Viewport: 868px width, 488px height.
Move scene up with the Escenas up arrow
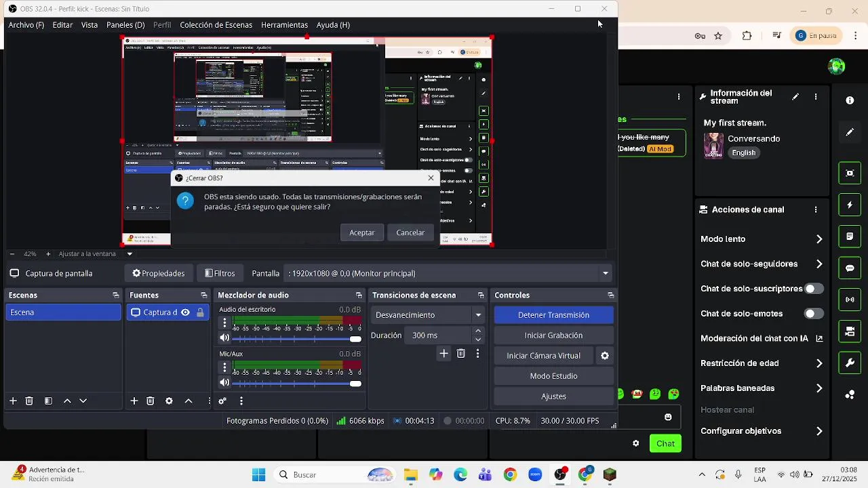pyautogui.click(x=67, y=401)
